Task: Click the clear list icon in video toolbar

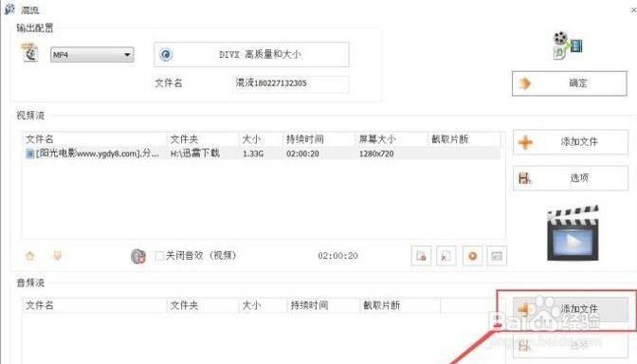Action: [x=446, y=256]
